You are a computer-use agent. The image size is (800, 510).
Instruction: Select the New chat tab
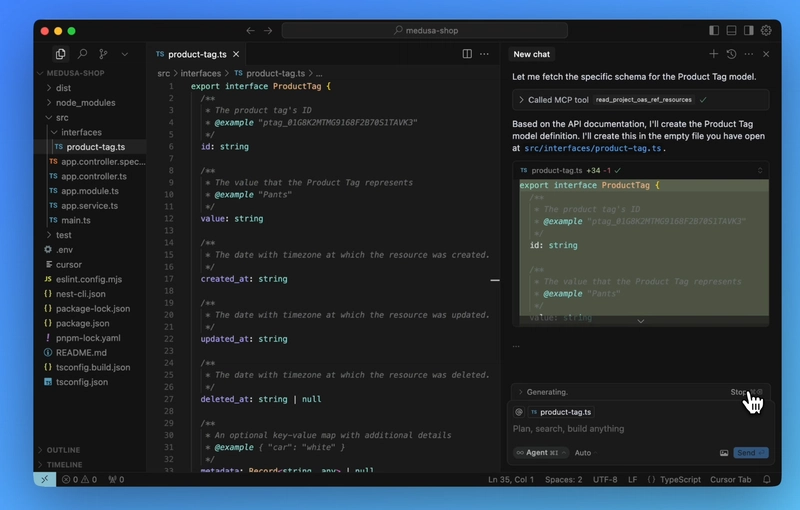(x=532, y=54)
